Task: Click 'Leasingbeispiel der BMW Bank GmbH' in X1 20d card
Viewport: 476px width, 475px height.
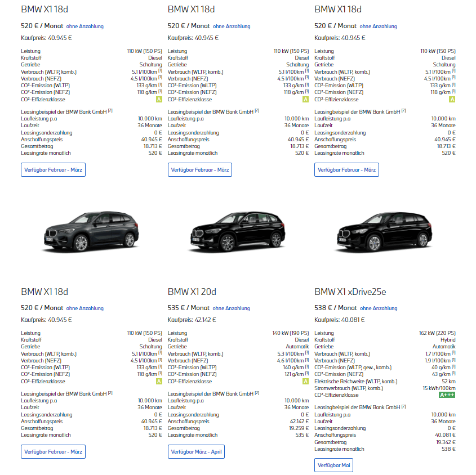Action: click(210, 394)
